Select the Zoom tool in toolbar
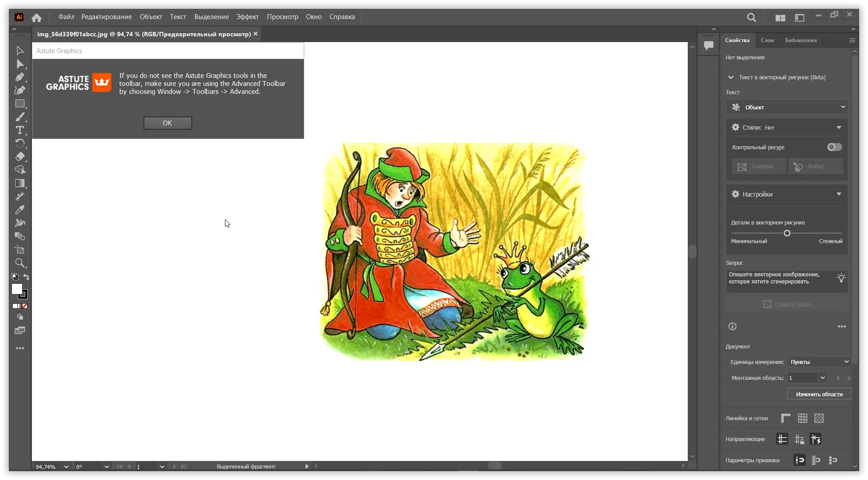Screen dimensions: 868x480 (19, 263)
